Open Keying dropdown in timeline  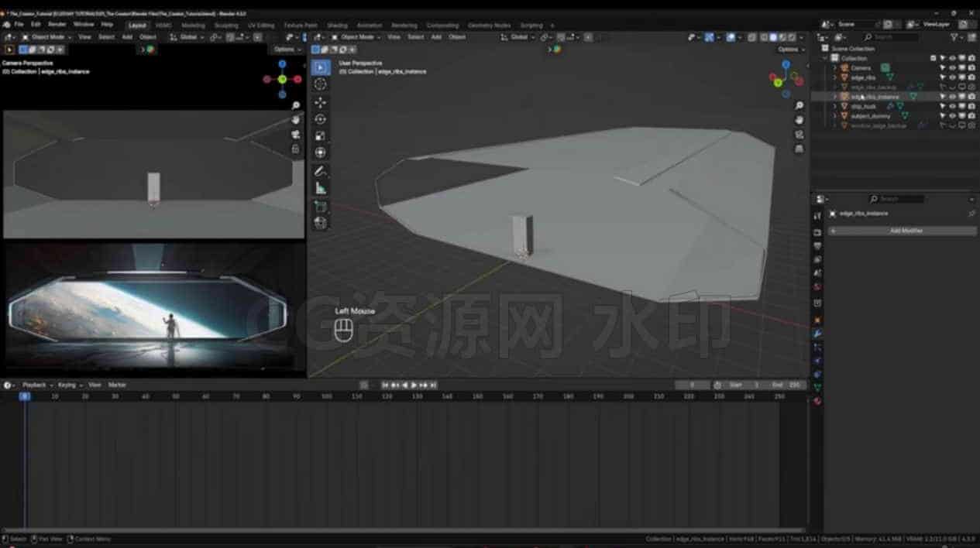click(70, 385)
